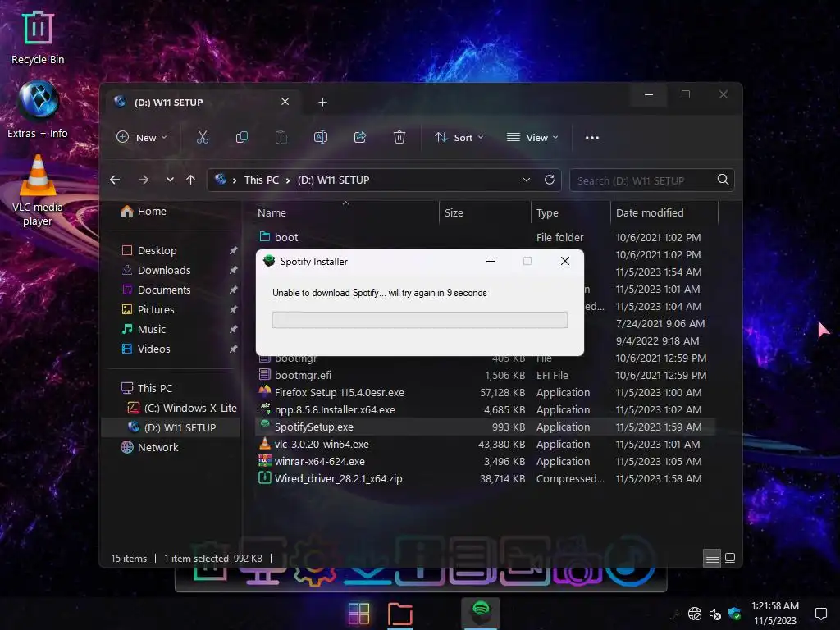Switch to large icons view in status bar
This screenshot has height=630, width=840.
(x=729, y=558)
